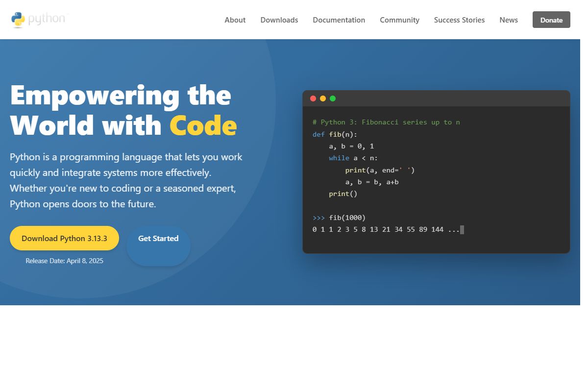Click the Donate button

click(551, 20)
